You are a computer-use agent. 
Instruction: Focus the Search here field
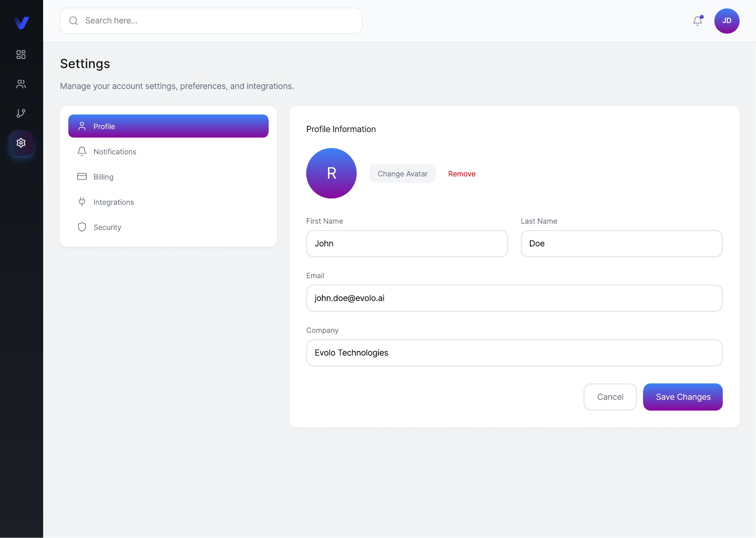(x=211, y=21)
